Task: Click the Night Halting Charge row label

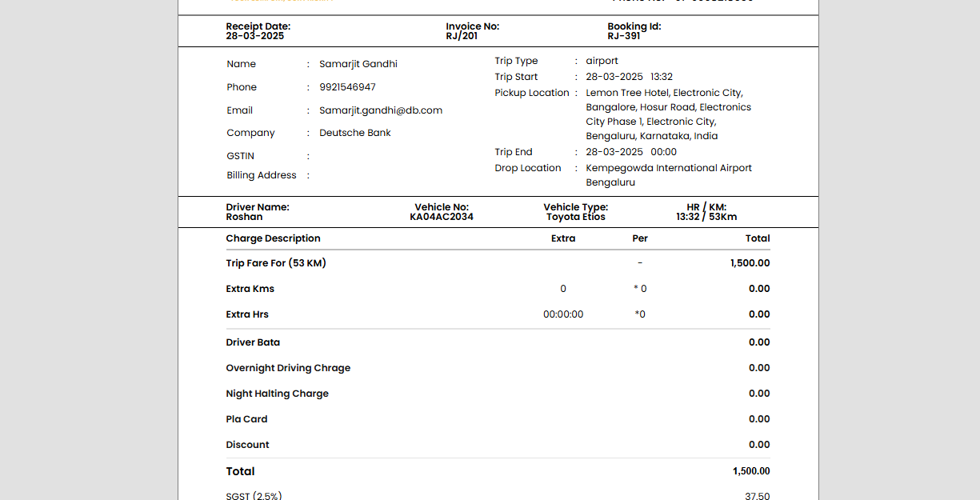Action: point(277,394)
